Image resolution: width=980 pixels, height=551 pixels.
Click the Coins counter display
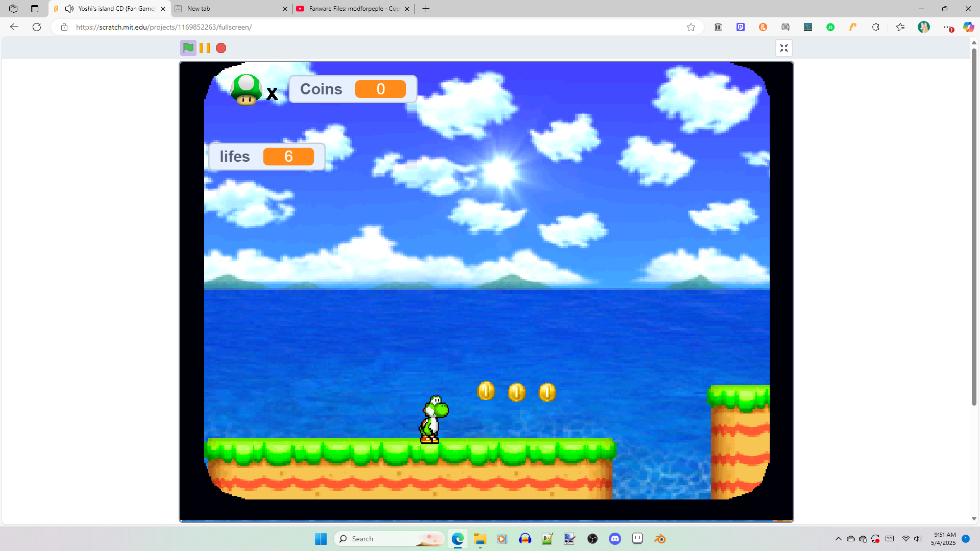[353, 89]
